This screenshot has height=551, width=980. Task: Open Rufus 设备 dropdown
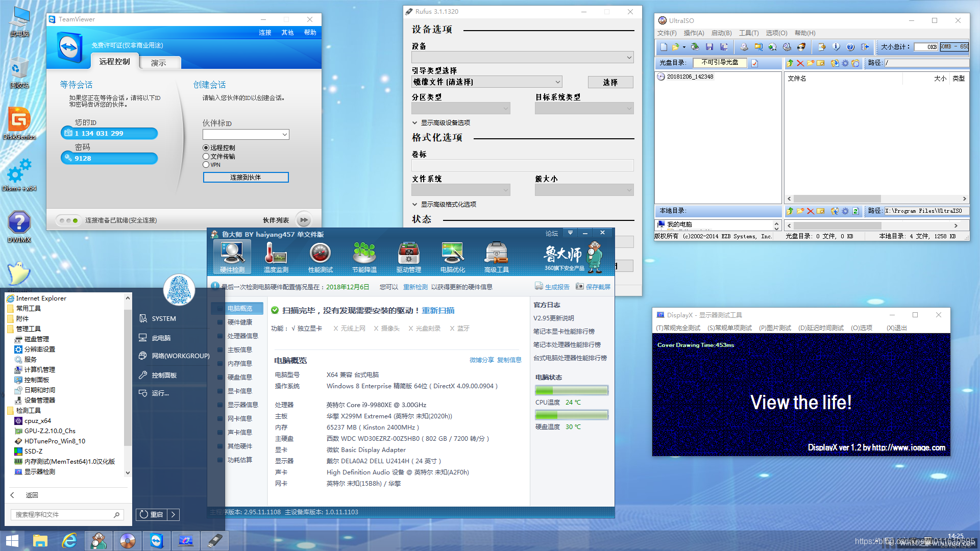(523, 58)
